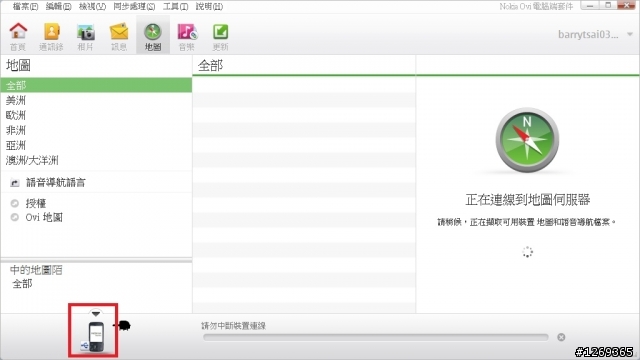Open the 同步處理(S) menu
640x360 pixels.
(134, 7)
